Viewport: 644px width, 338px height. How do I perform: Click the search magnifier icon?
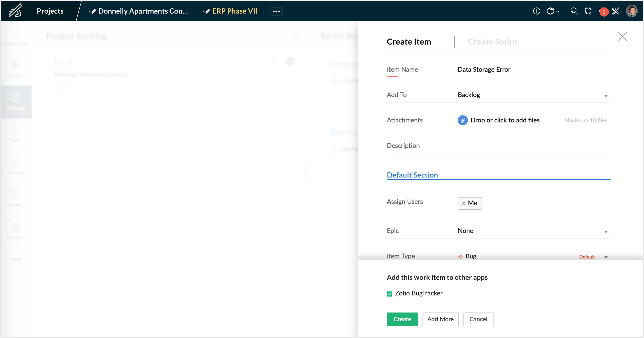point(574,11)
